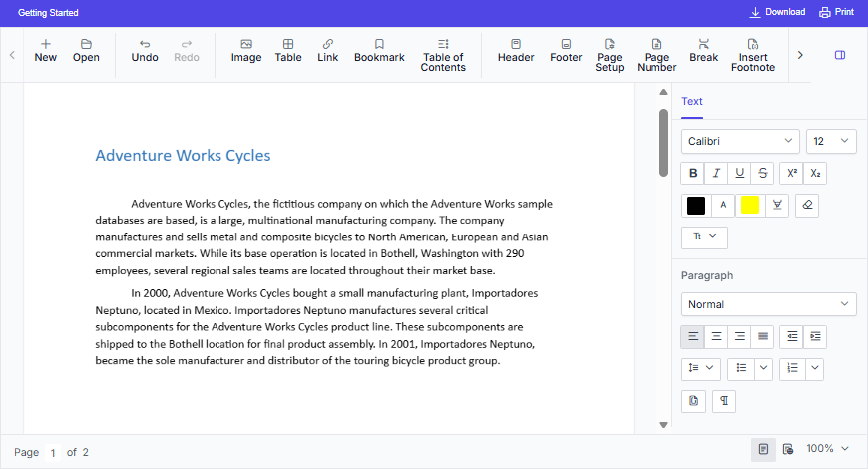Align the paragraph right
Screen dimensions: 868x469
point(739,336)
